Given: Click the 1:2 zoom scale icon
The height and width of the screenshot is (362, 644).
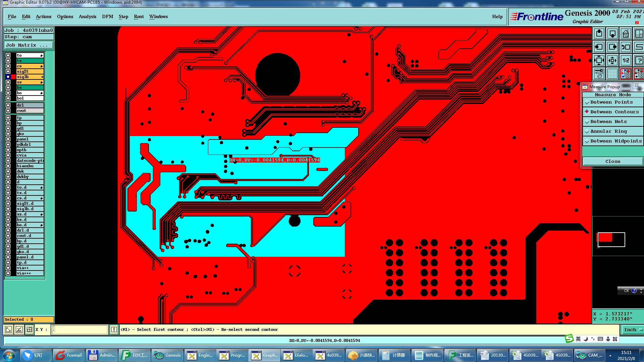Looking at the screenshot, I should click(x=626, y=61).
